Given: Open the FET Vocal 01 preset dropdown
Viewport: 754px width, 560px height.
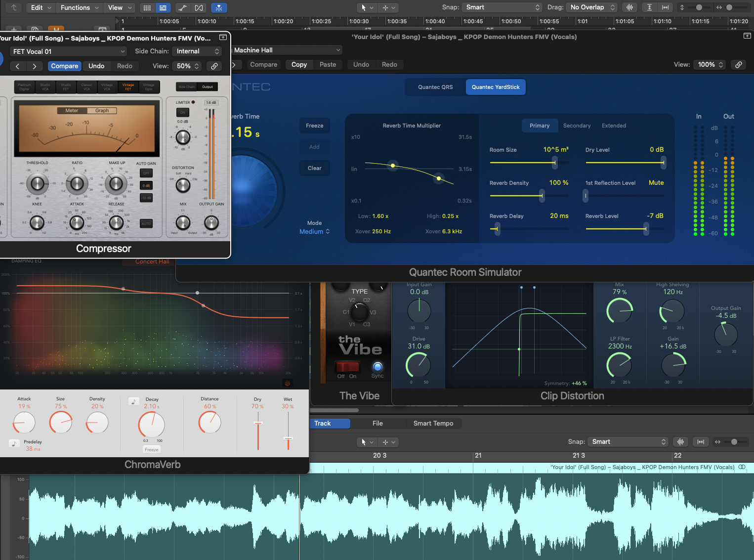Looking at the screenshot, I should point(69,51).
